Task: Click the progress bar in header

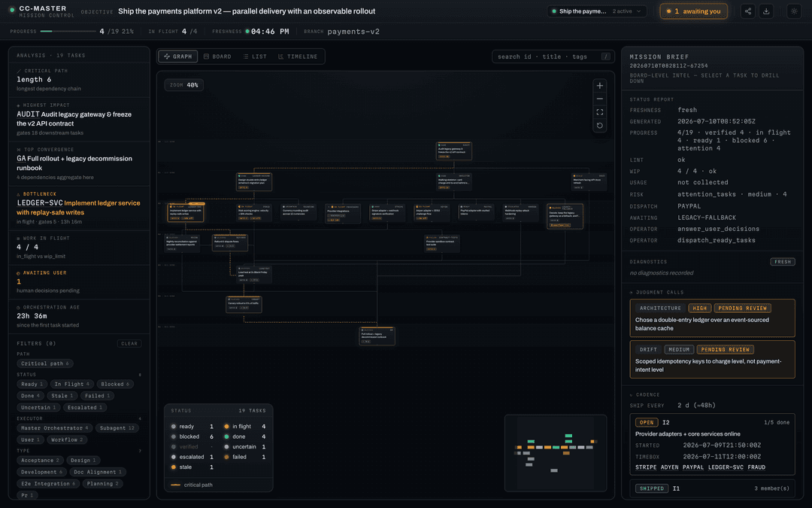Action: (68, 32)
